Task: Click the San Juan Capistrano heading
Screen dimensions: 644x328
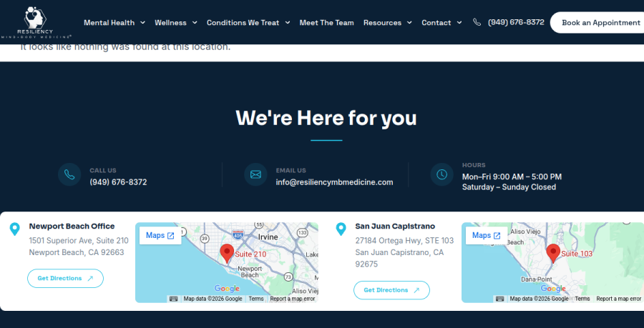Action: click(x=395, y=226)
